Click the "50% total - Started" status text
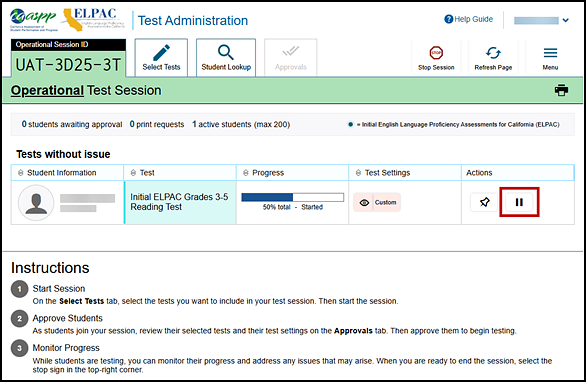 point(293,207)
